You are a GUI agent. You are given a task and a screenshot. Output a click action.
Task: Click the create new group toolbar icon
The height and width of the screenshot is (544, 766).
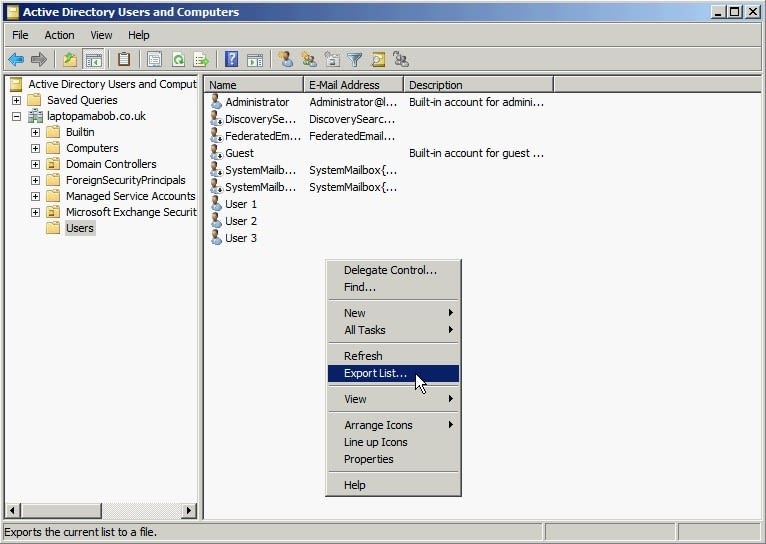click(308, 60)
